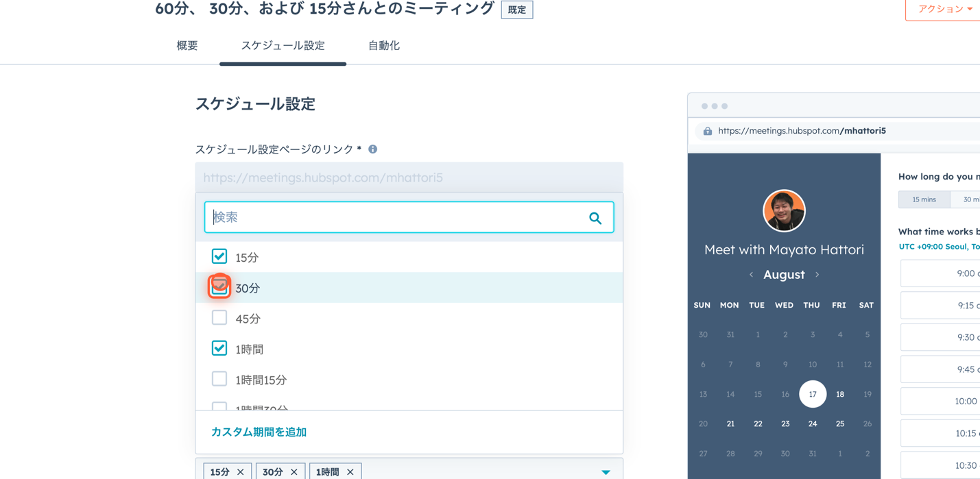Check the 45分 checkbox
Viewport: 980px width, 479px height.
pos(219,318)
